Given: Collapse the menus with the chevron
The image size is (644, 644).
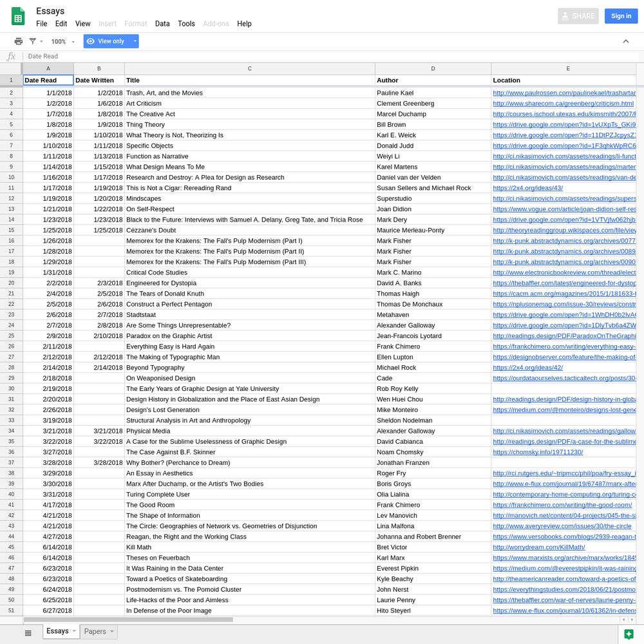Looking at the screenshot, I should pos(625,41).
